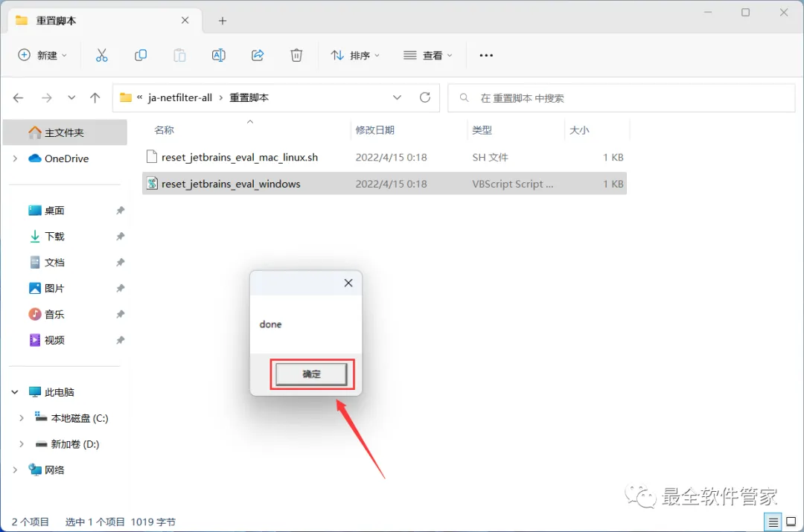
Task: Unpin 图片 using its pin icon
Action: 120,288
